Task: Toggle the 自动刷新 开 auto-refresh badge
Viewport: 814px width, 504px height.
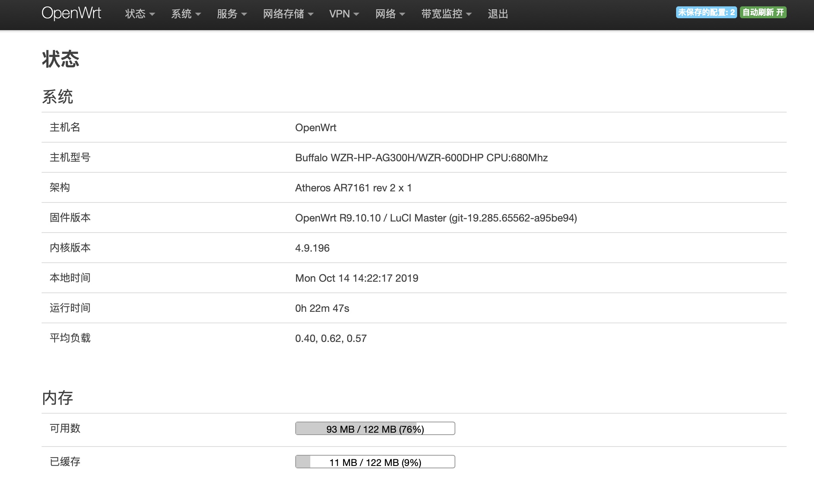Action: (x=763, y=12)
